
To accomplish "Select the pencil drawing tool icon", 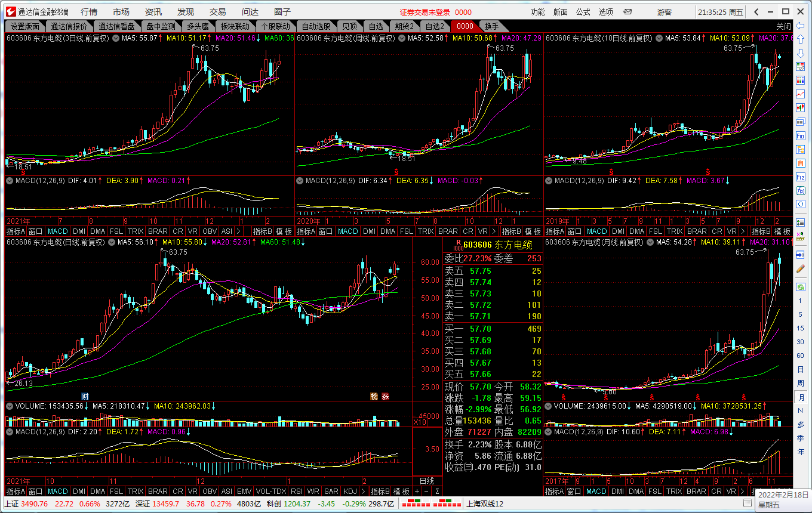I will 801,269.
